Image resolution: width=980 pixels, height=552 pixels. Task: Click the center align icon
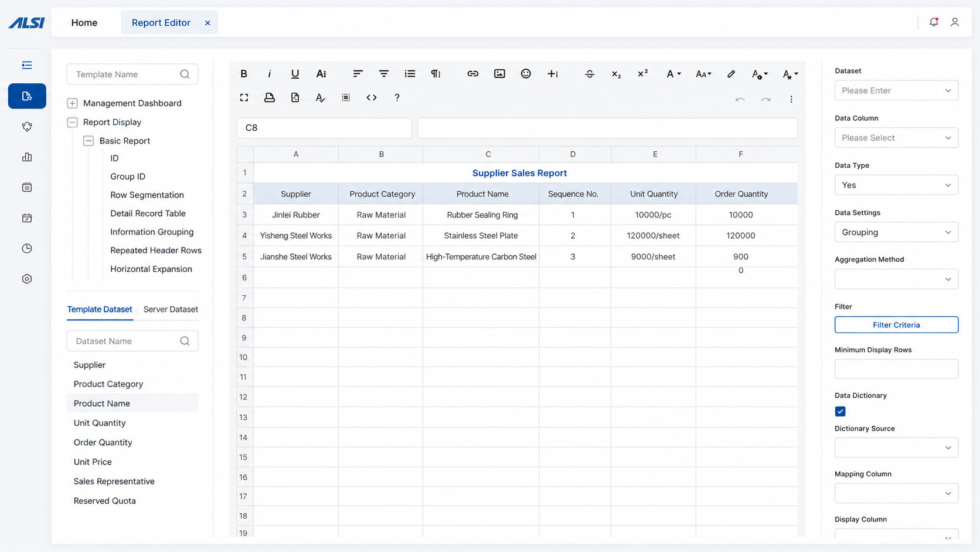[383, 74]
